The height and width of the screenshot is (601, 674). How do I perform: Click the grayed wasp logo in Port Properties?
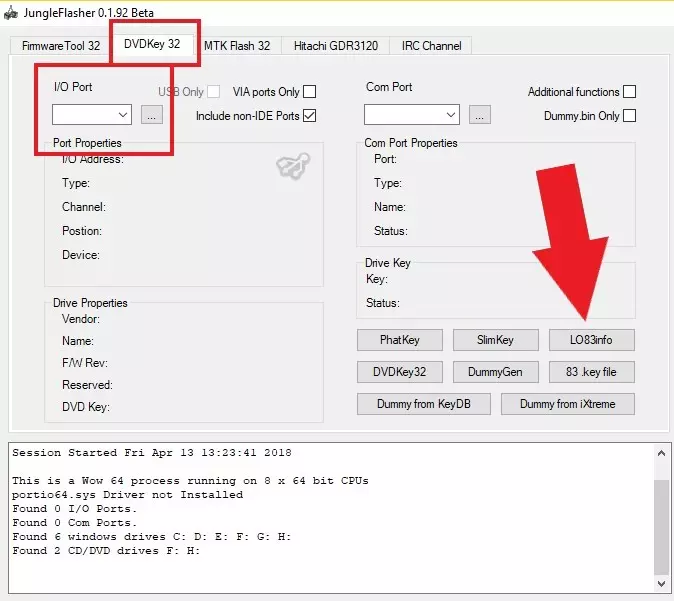293,166
